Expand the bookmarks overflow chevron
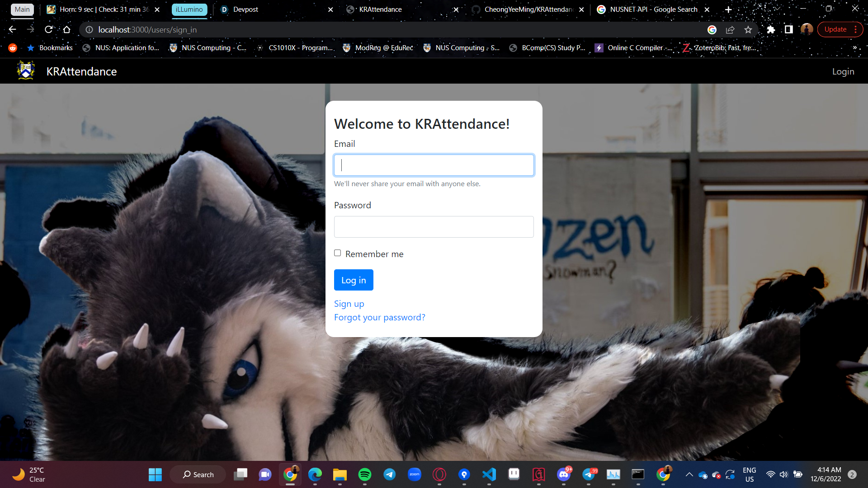The height and width of the screenshot is (488, 868). (854, 47)
